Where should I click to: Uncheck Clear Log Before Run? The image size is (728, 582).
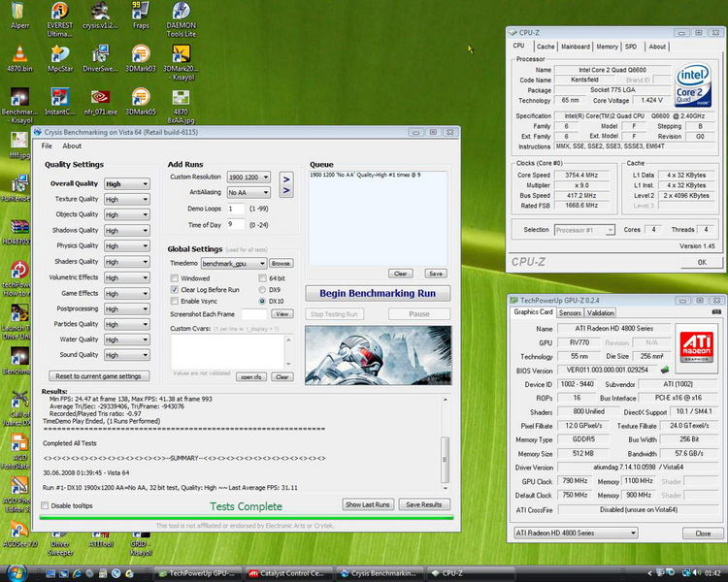pos(175,289)
